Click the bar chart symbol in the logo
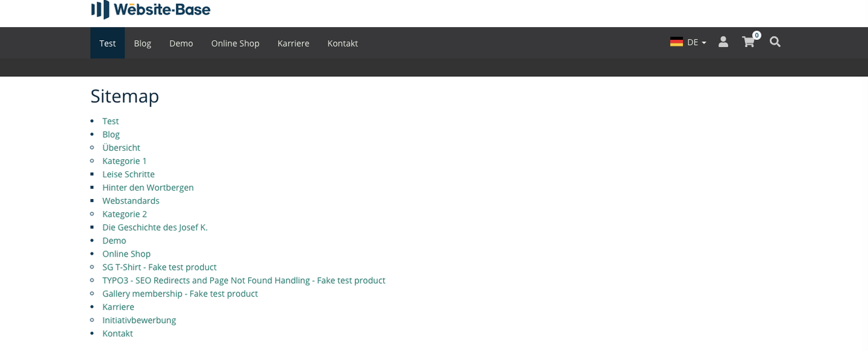The image size is (868, 351). [100, 9]
